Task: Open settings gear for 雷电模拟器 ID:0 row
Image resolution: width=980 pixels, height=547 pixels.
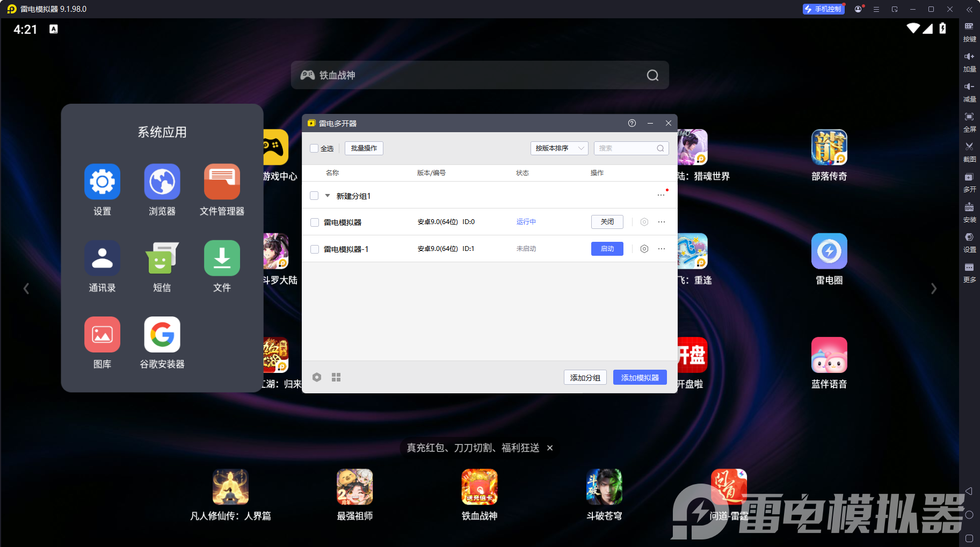Action: click(644, 222)
